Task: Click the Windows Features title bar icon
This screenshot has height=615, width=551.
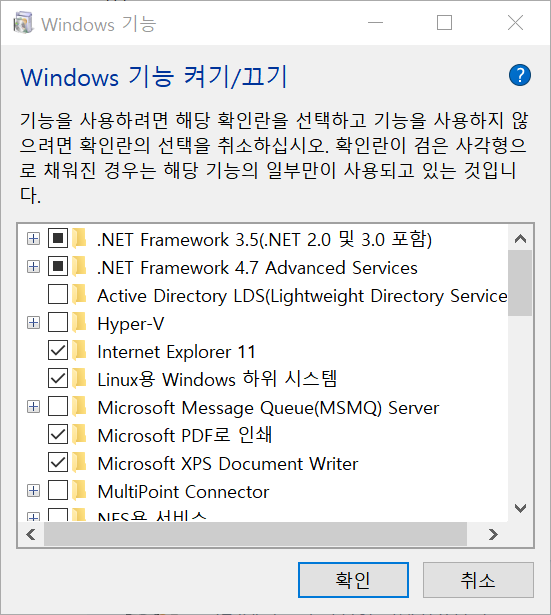Action: (x=23, y=23)
